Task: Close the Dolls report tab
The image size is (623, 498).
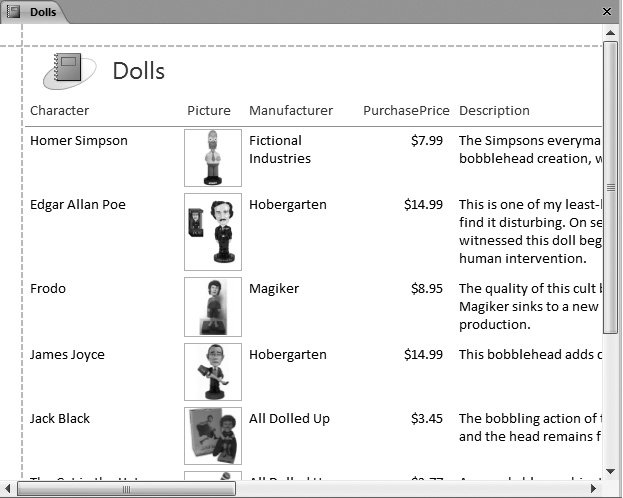Action: click(606, 12)
